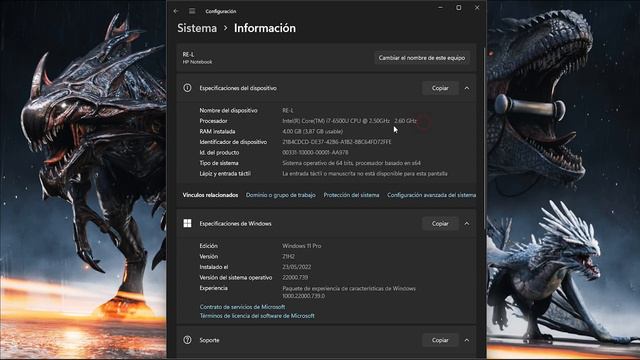Select the Nombre del dispositivo value RE-L
This screenshot has width=640, height=360.
287,111
